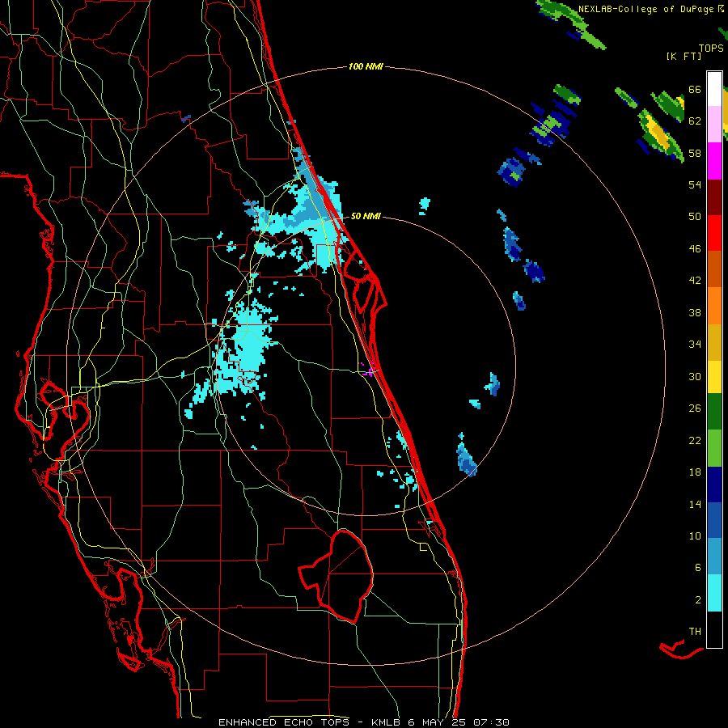Click the 38 value on the scale
The height and width of the screenshot is (728, 728).
pos(695,312)
